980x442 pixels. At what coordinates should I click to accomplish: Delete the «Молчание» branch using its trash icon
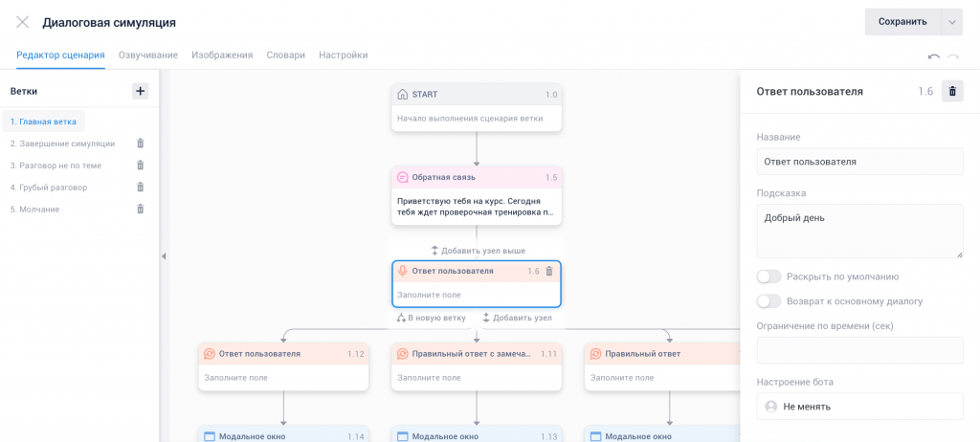140,209
